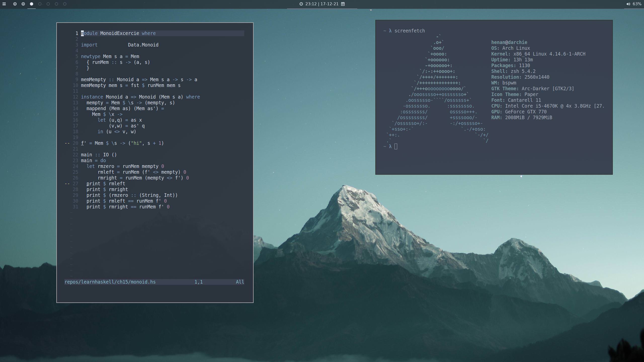Screen dimensions: 644x362
Task: Click "print $ rmright == runMem f' 0"
Action: 128,207
